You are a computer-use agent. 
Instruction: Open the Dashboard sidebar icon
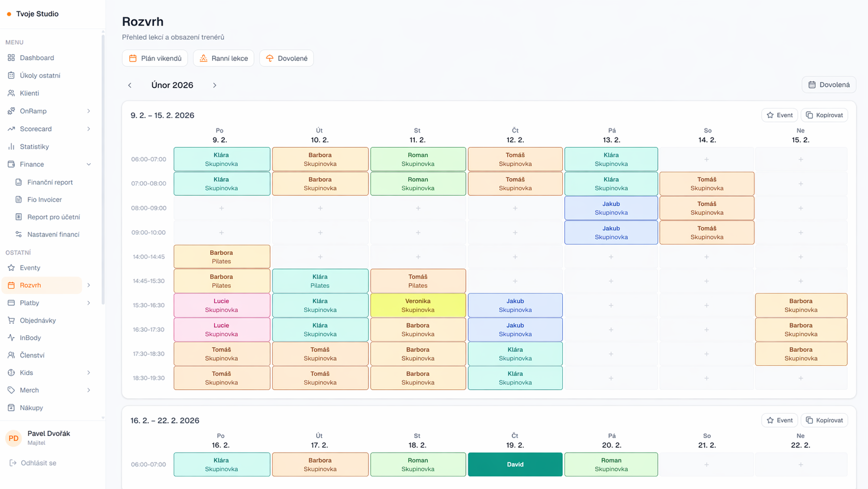click(11, 58)
